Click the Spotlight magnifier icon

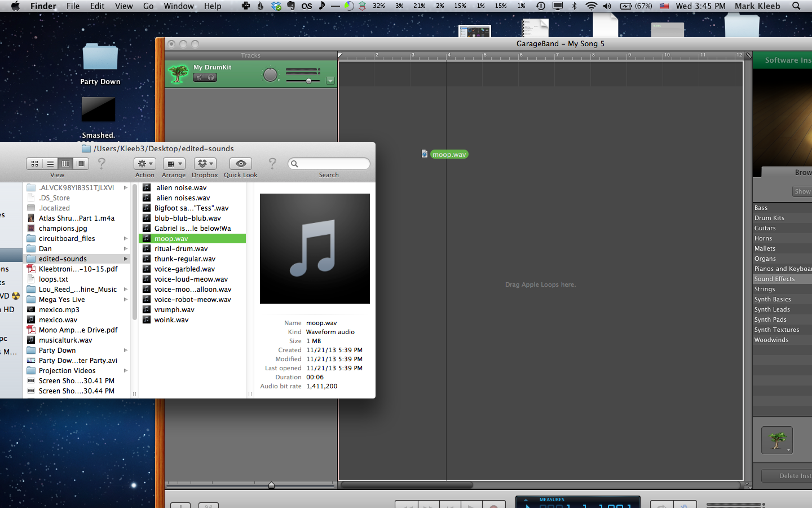point(796,6)
